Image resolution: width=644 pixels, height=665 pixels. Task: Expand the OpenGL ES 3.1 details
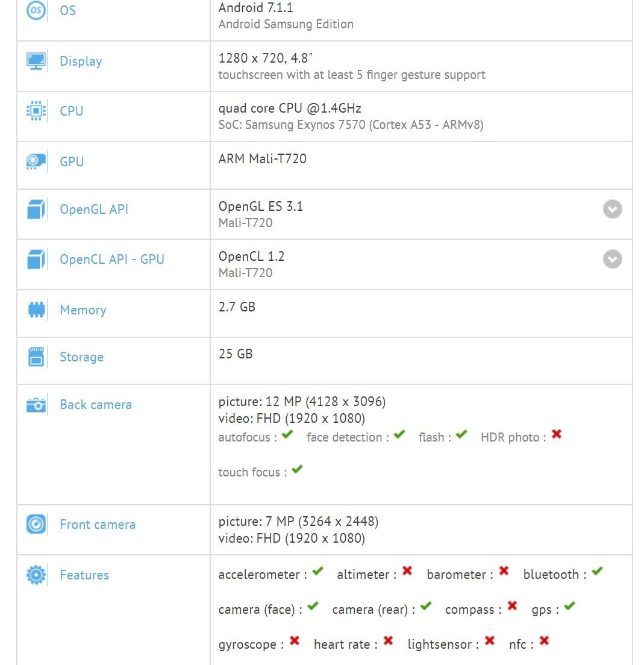pyautogui.click(x=613, y=209)
